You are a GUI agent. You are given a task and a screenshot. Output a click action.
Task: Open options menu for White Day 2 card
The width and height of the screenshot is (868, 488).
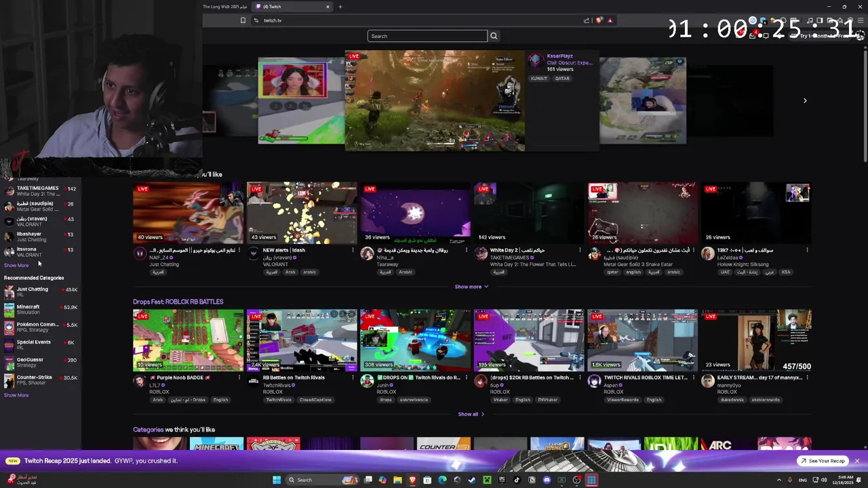(x=580, y=250)
